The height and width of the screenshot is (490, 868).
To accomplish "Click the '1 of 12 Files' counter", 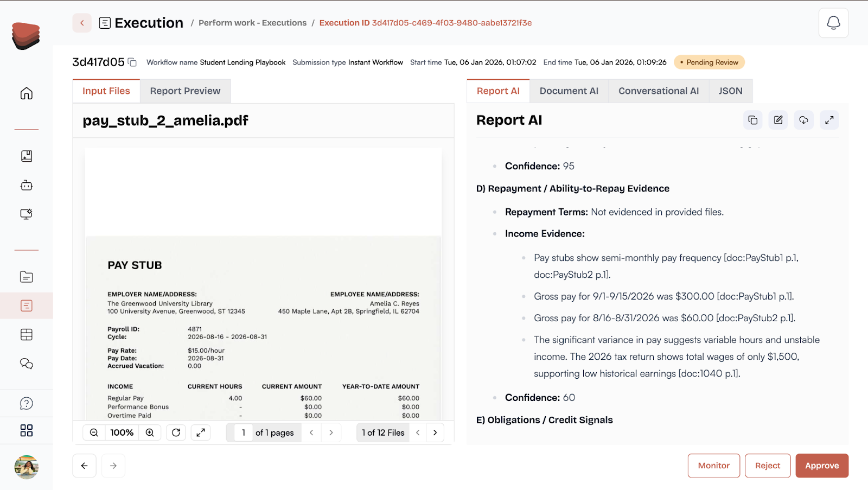I will [x=383, y=432].
